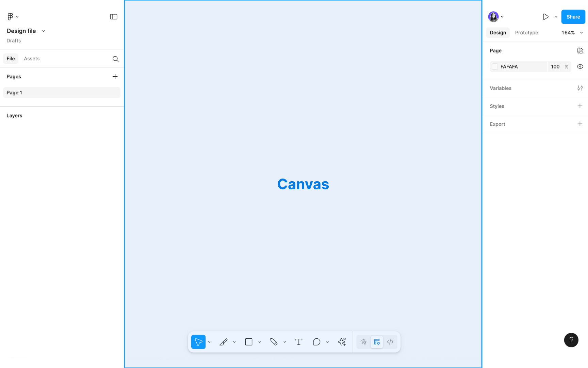The width and height of the screenshot is (588, 368).
Task: Click the Share button
Action: pyautogui.click(x=573, y=17)
